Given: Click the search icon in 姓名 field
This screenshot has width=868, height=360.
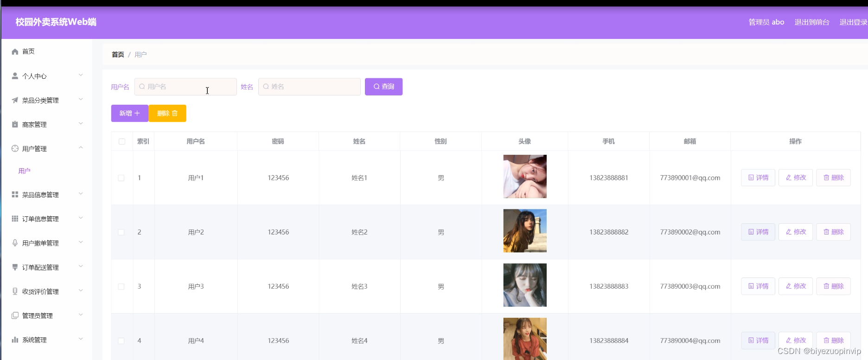Looking at the screenshot, I should click(x=266, y=87).
